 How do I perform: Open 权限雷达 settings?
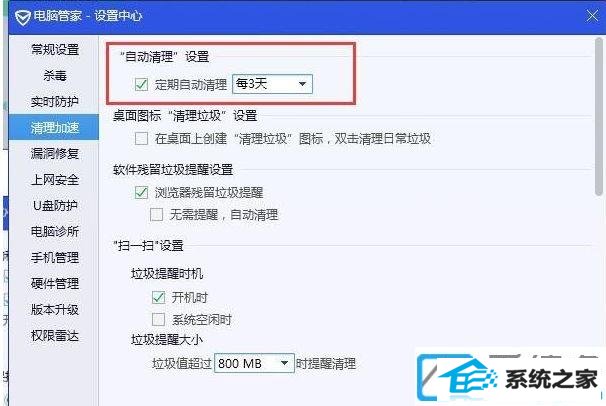(54, 335)
